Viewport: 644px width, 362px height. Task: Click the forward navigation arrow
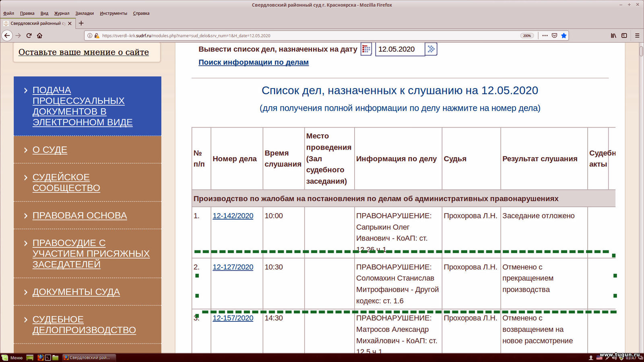coord(18,35)
